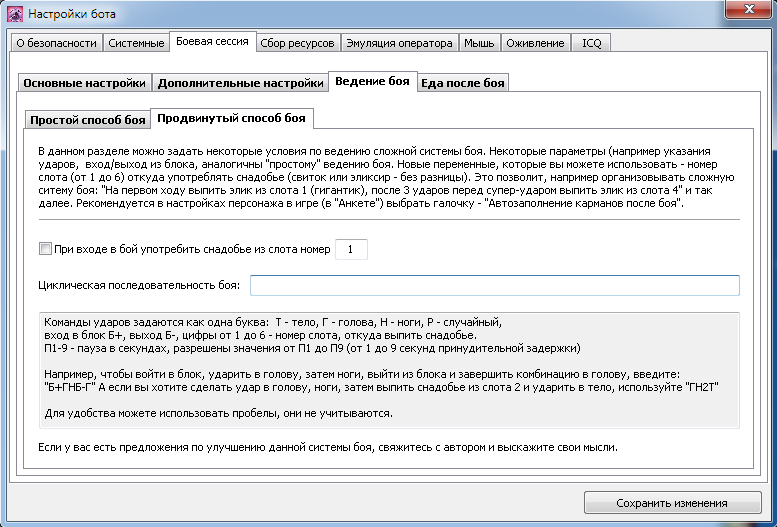Click the 'П1-9 - пауза в секундах' help line
This screenshot has width=777, height=527.
pyautogui.click(x=312, y=348)
